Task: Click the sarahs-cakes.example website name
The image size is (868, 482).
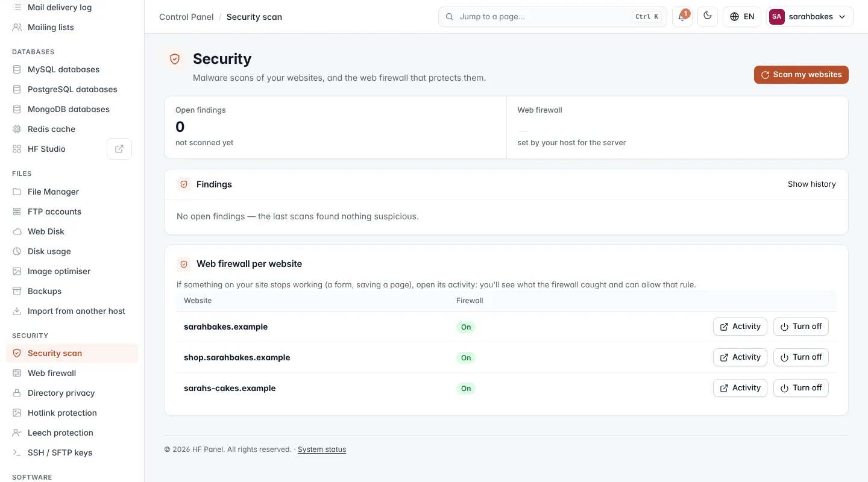Action: pos(230,388)
